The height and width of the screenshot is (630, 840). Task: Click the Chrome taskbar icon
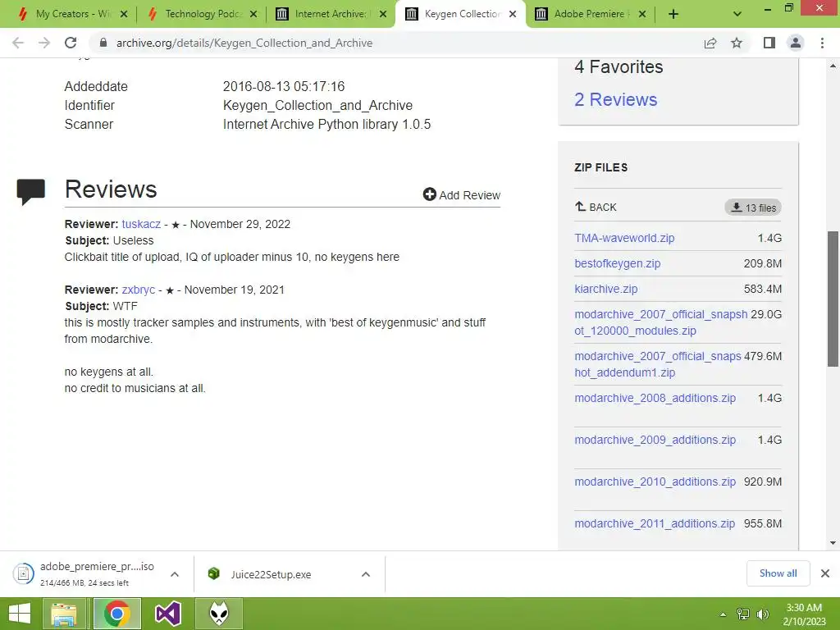click(116, 614)
